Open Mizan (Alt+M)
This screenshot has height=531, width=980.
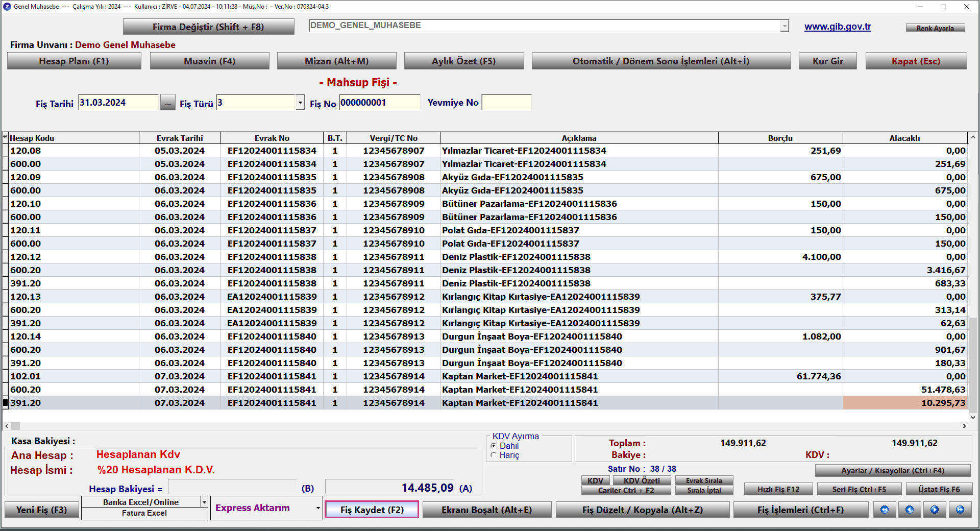tap(336, 61)
